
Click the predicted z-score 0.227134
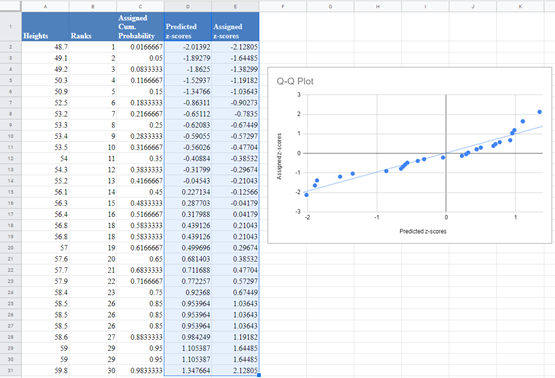(188, 192)
